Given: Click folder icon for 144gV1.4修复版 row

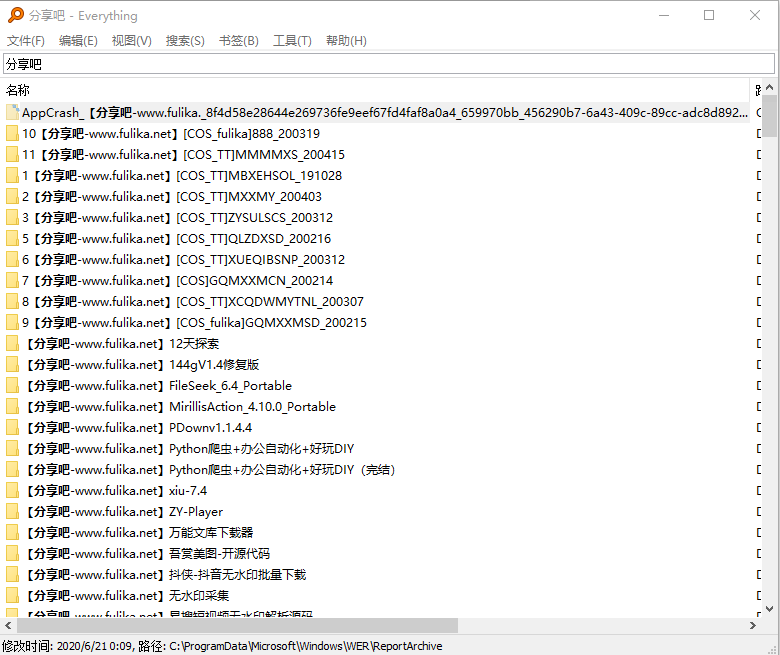Looking at the screenshot, I should tap(12, 365).
